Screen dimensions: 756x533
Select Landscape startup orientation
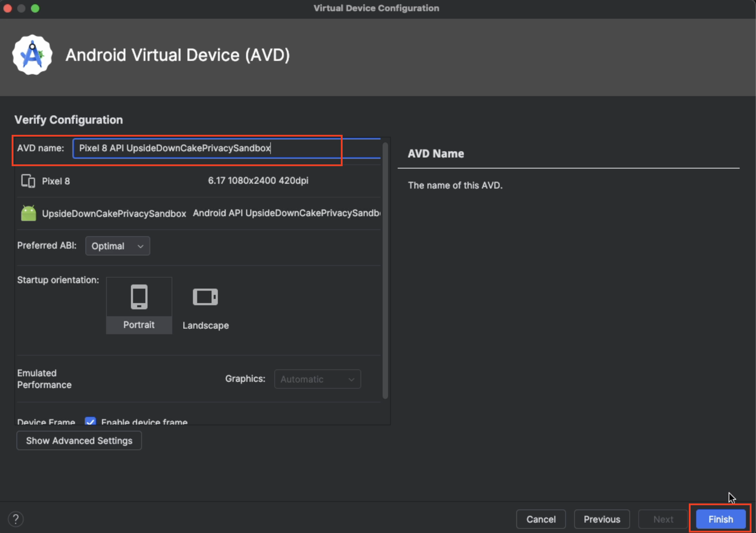tap(206, 308)
